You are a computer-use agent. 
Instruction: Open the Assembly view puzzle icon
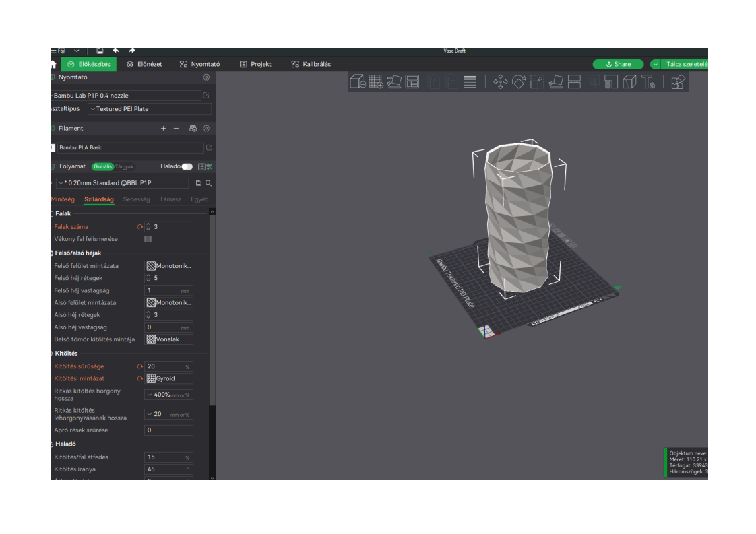click(678, 81)
